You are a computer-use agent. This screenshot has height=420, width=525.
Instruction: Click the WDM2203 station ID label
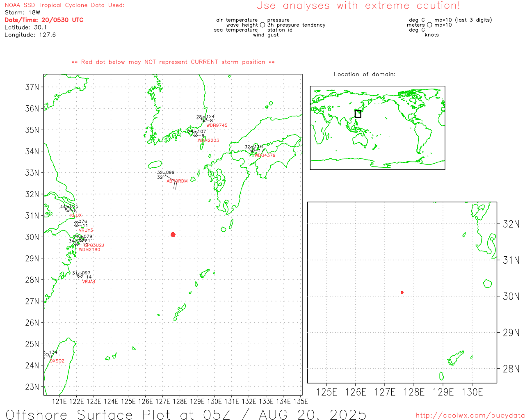point(208,140)
